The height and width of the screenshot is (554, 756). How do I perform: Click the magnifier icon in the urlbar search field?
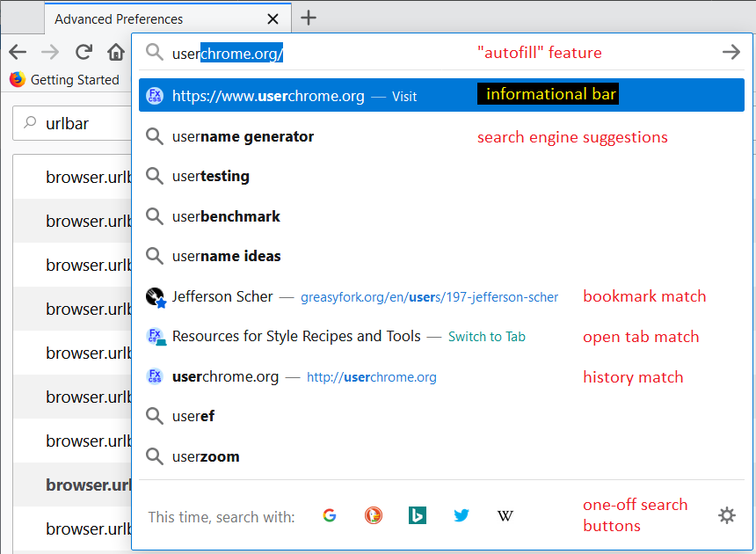click(30, 123)
